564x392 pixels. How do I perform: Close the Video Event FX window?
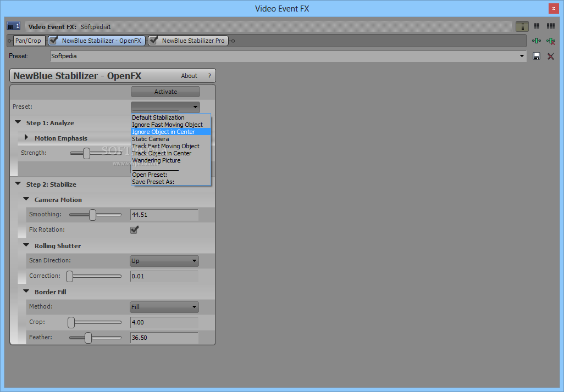tap(554, 9)
